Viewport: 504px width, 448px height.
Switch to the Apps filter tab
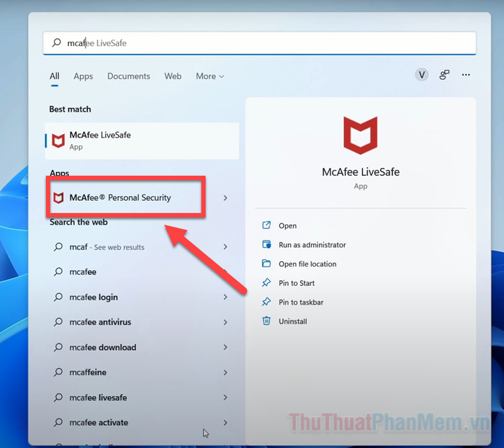[84, 76]
